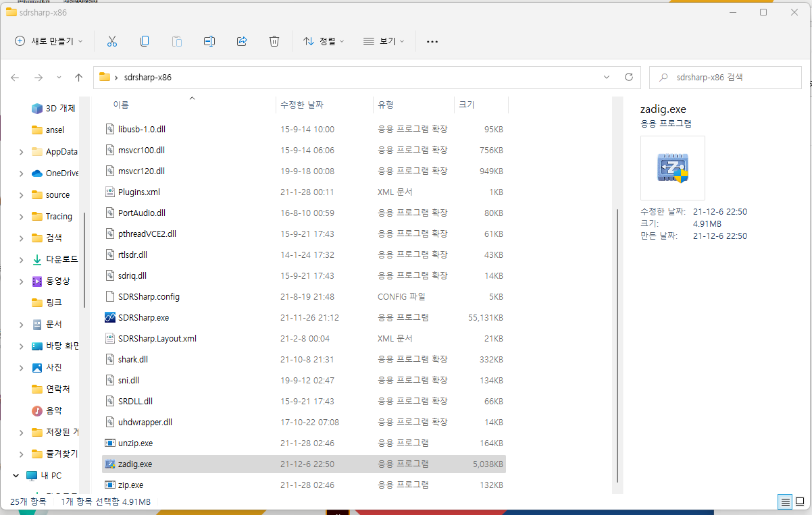Image resolution: width=812 pixels, height=515 pixels.
Task: Switch to large icons view in status bar
Action: pos(800,502)
